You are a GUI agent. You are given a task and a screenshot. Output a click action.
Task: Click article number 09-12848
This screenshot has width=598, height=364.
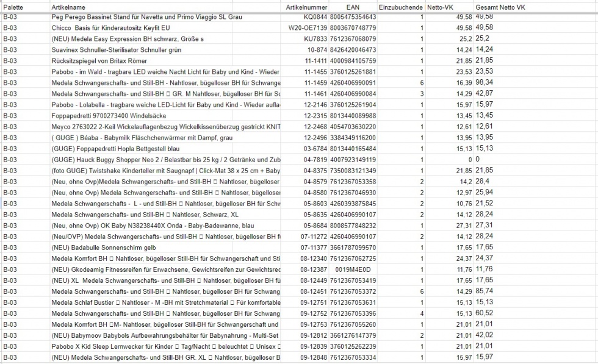point(314,358)
